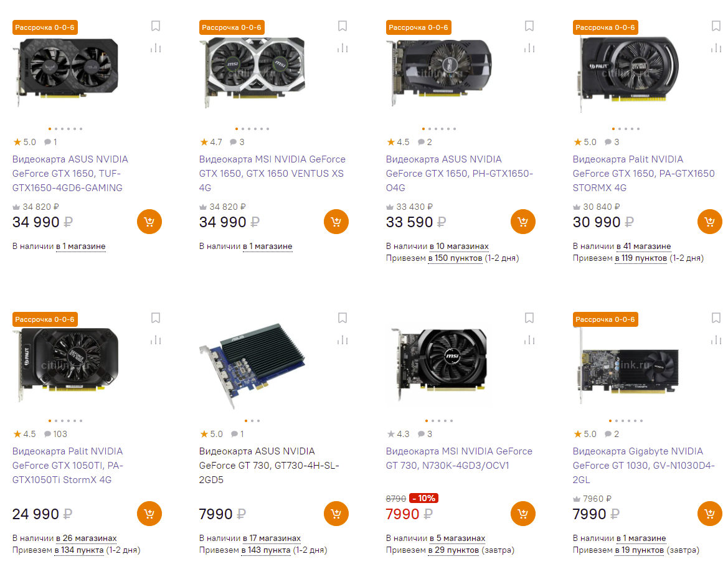The image size is (728, 569).
Task: Add Palit GTX 1050TI StormX to cart
Action: (149, 514)
